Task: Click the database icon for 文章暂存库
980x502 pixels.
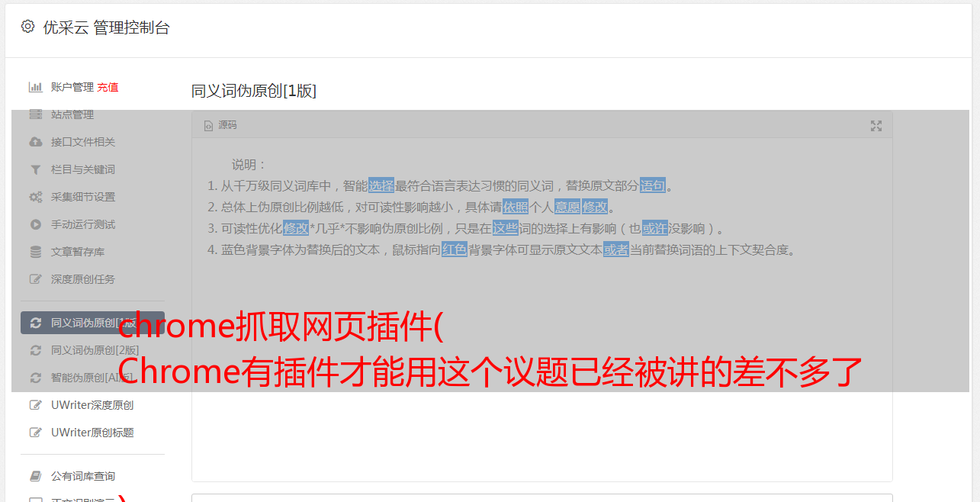Action: click(35, 252)
